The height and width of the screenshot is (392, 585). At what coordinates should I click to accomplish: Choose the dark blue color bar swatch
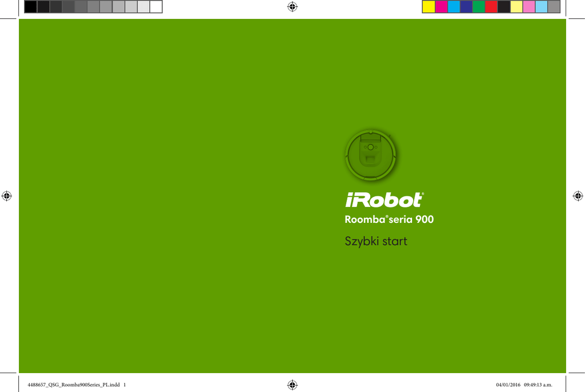click(x=466, y=7)
